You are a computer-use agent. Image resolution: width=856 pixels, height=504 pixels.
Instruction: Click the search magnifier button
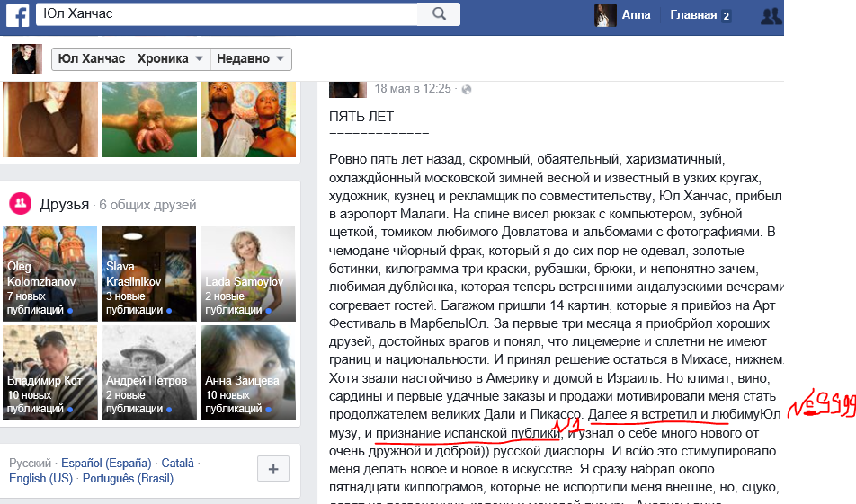[439, 13]
